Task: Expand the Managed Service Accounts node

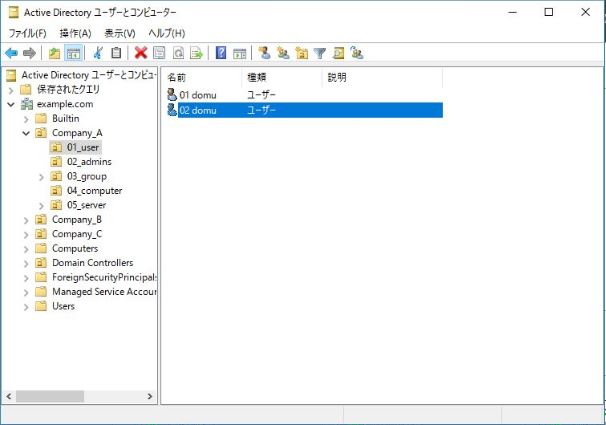Action: coord(26,292)
